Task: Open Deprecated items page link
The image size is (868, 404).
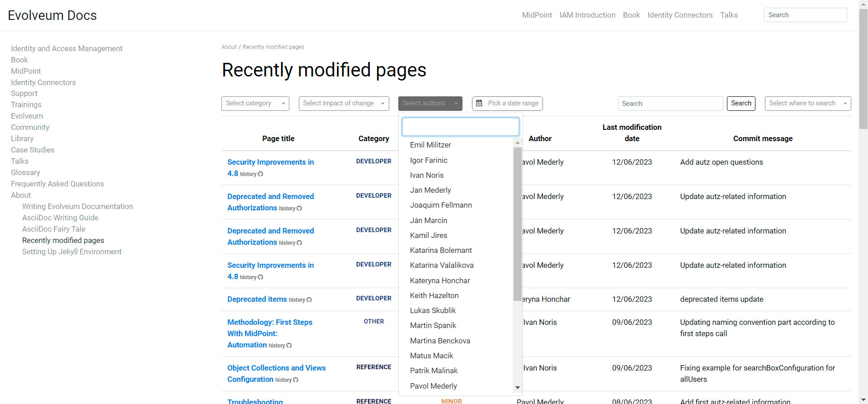Action: point(257,299)
